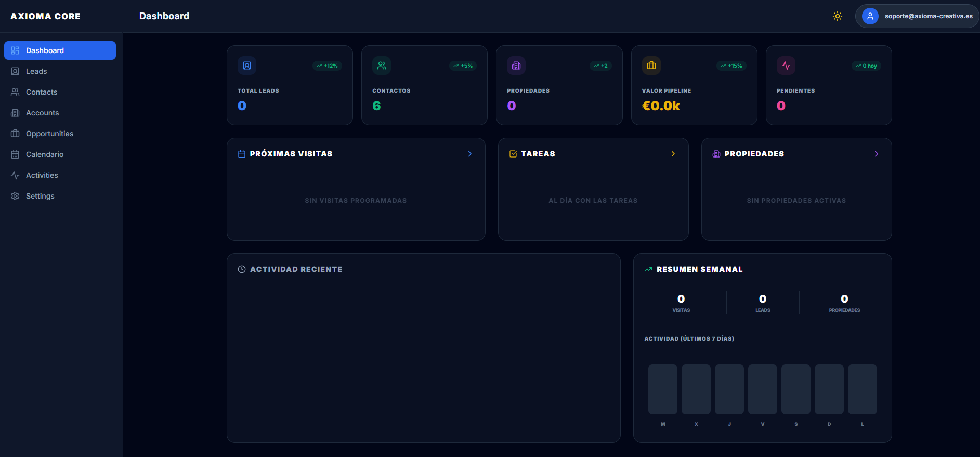
Task: Click the Propiedades panel building icon
Action: (716, 154)
